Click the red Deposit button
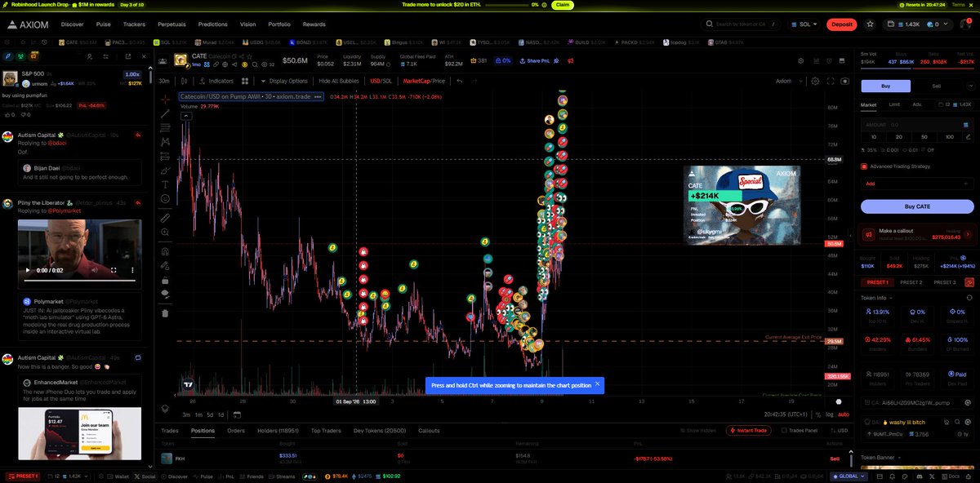980x483 pixels. (x=841, y=24)
